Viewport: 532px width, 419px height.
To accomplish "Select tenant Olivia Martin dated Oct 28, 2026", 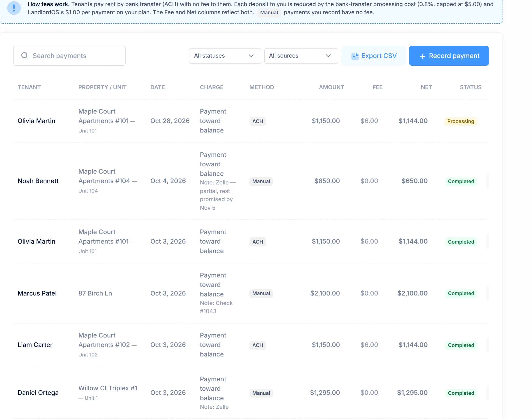I will coord(37,121).
